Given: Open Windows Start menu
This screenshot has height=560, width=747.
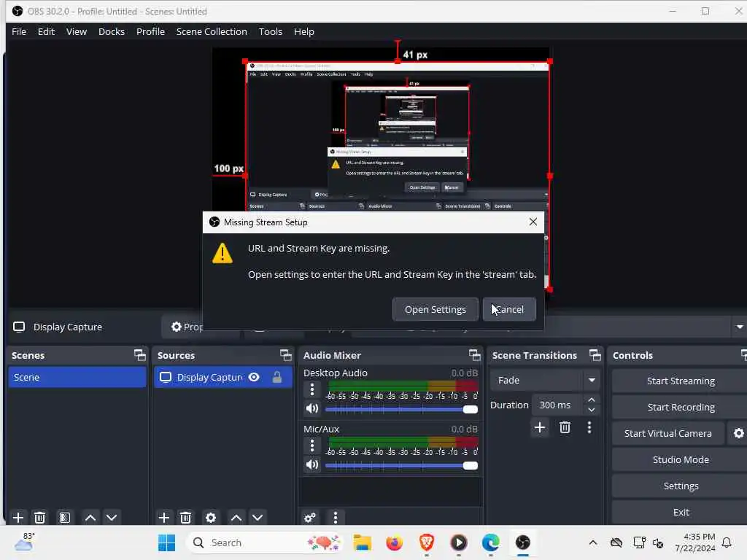Looking at the screenshot, I should pyautogui.click(x=166, y=542).
